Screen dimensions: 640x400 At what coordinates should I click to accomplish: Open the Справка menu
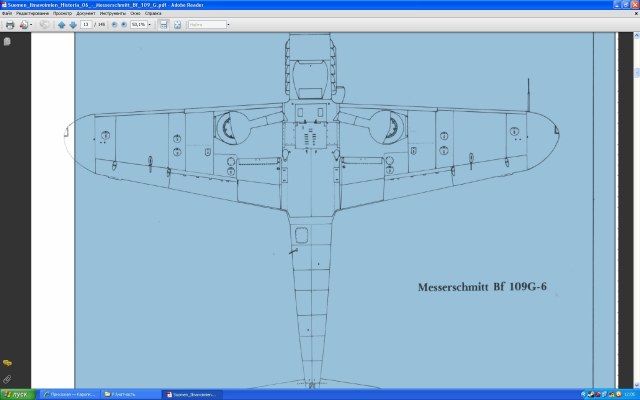[x=152, y=14]
